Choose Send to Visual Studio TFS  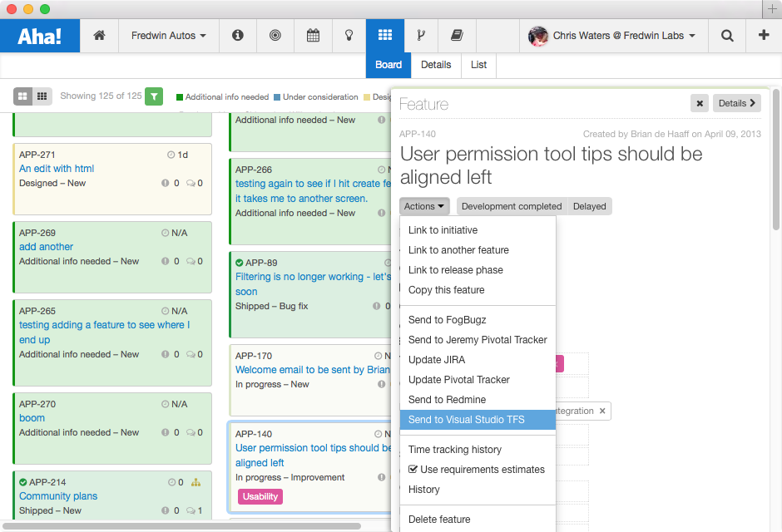478,420
